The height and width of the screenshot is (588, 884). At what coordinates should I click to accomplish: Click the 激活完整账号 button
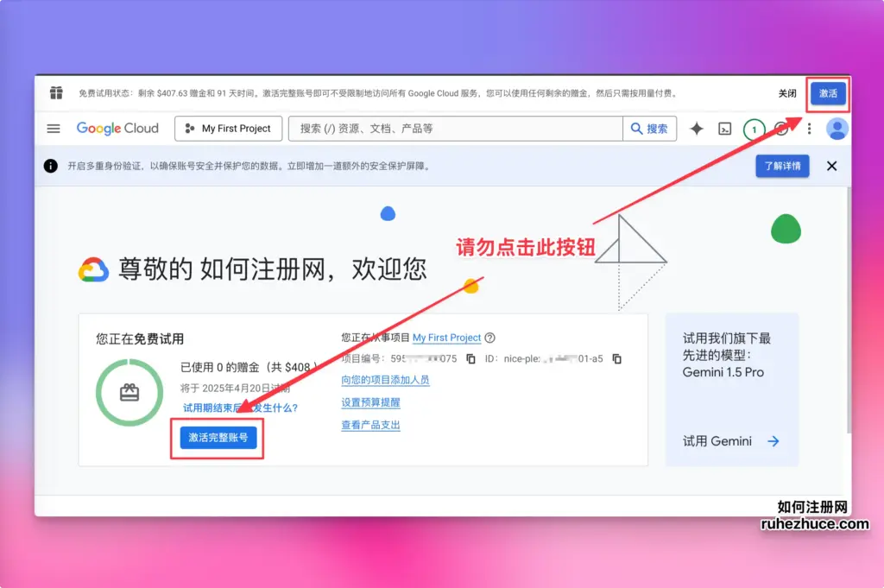(x=218, y=438)
